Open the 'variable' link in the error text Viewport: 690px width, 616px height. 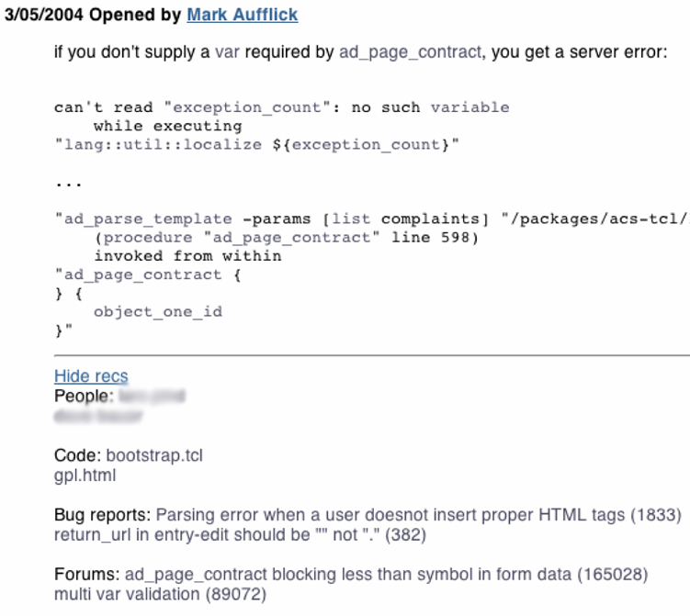(469, 107)
